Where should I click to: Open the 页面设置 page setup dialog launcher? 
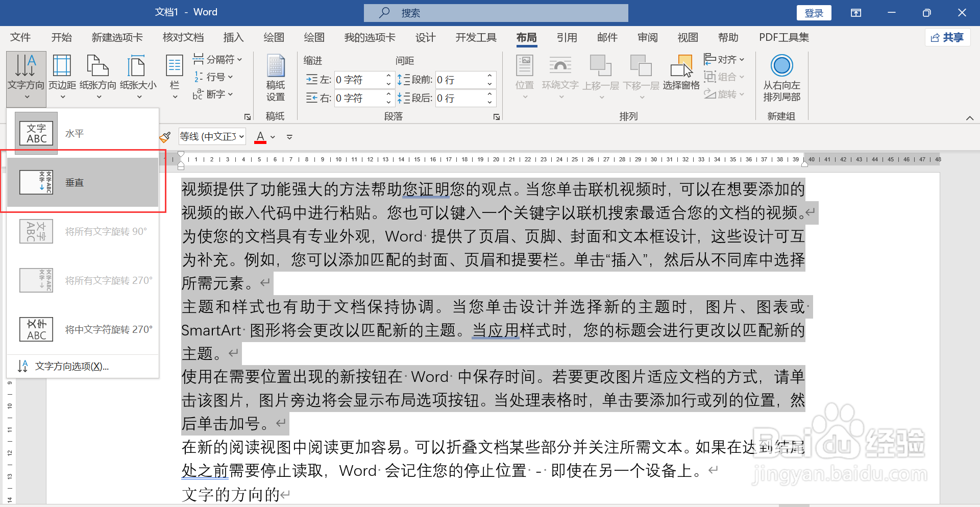tap(248, 117)
